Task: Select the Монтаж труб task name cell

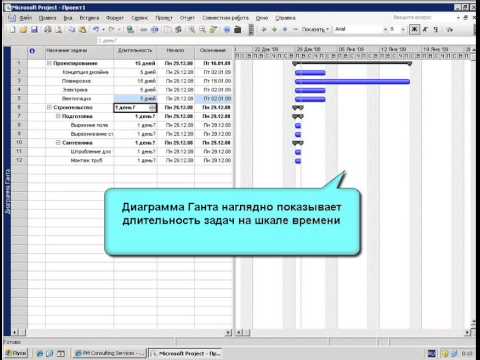Action: pyautogui.click(x=80, y=160)
